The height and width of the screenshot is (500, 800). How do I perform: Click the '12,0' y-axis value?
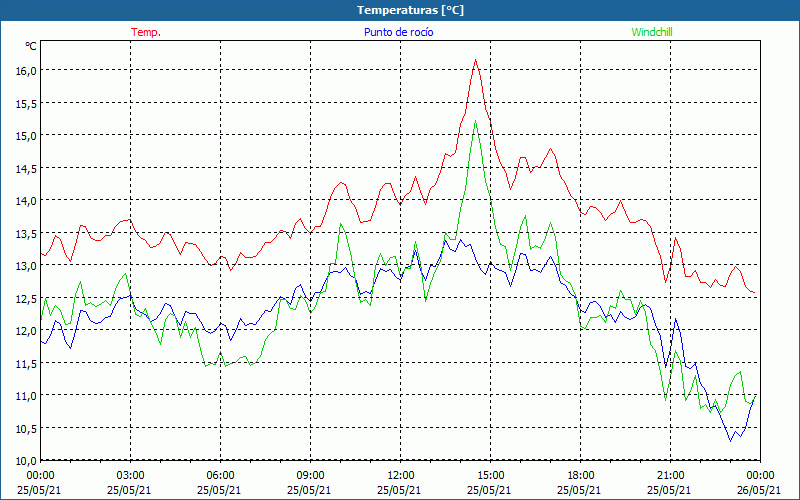tap(27, 331)
